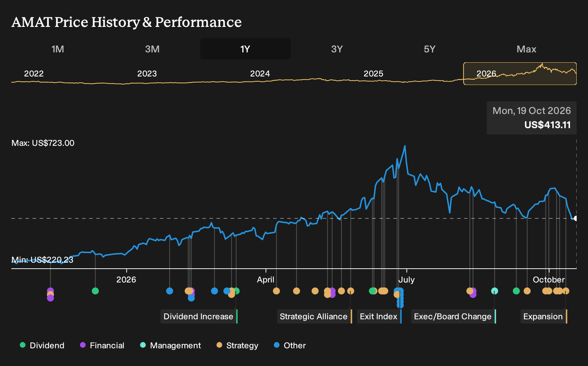Click the October axis label
This screenshot has width=588, height=366.
pyautogui.click(x=549, y=280)
